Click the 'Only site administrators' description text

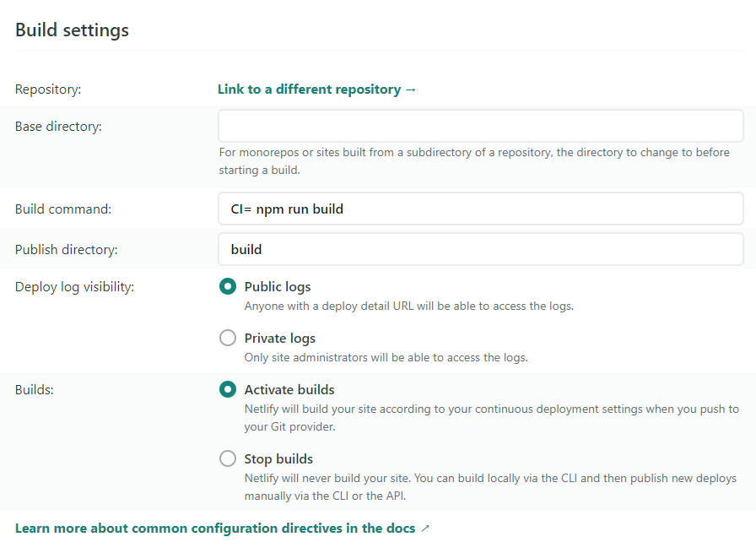(x=386, y=357)
